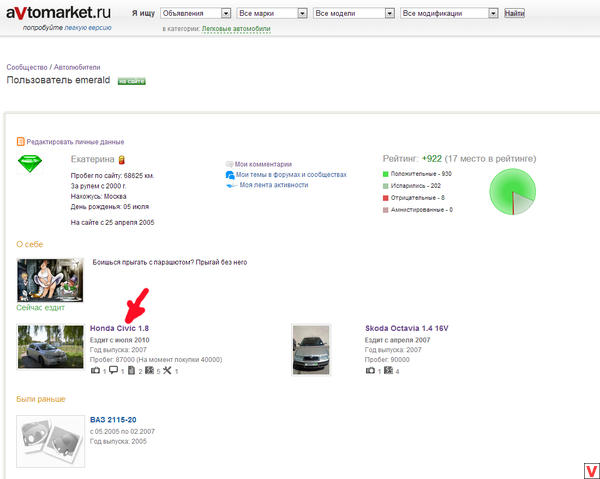Click the text 'Положительные - 930'
This screenshot has width=600, height=479.
pyautogui.click(x=421, y=174)
